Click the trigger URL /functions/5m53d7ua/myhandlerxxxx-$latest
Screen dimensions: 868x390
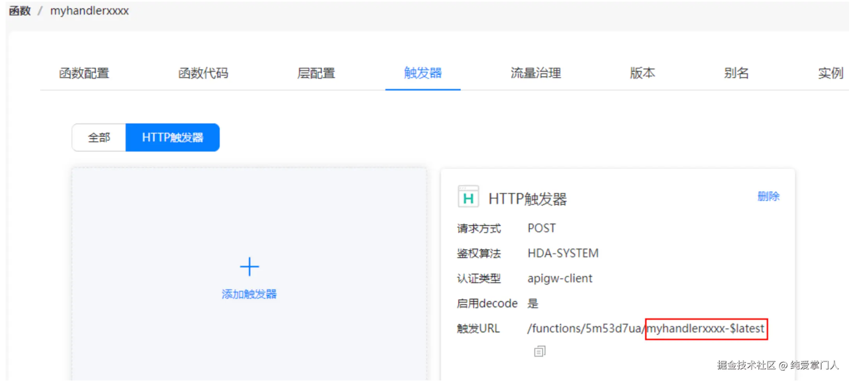pos(646,329)
